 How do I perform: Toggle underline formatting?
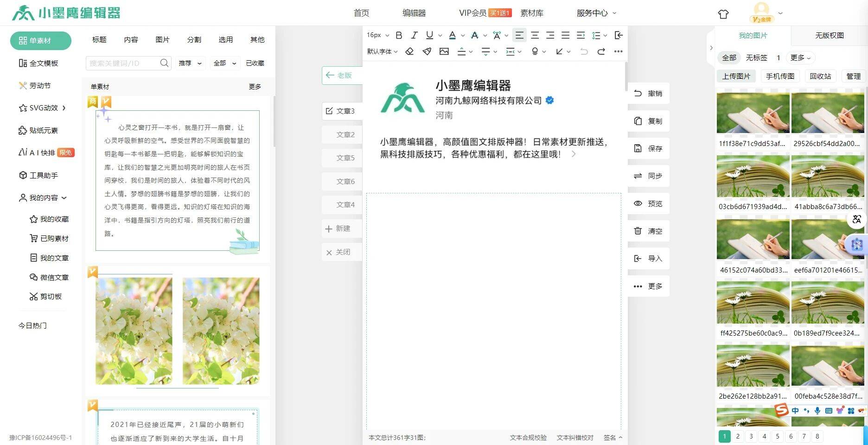(x=429, y=35)
